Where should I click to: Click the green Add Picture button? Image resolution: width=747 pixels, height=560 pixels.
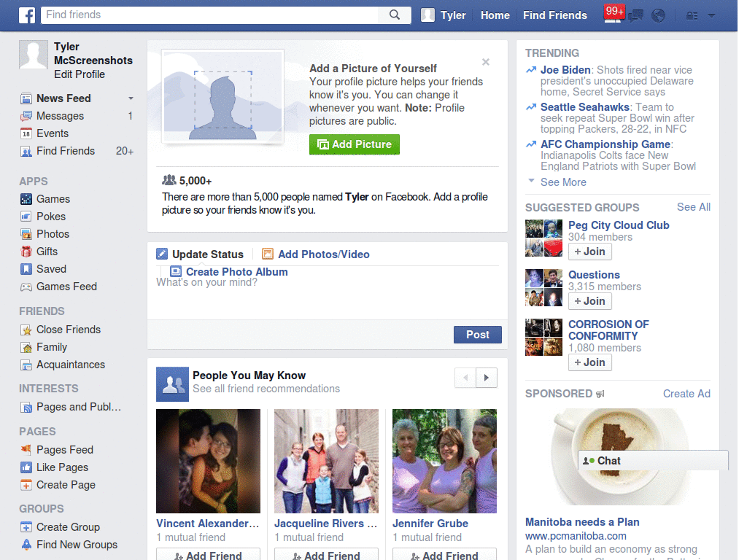point(355,144)
